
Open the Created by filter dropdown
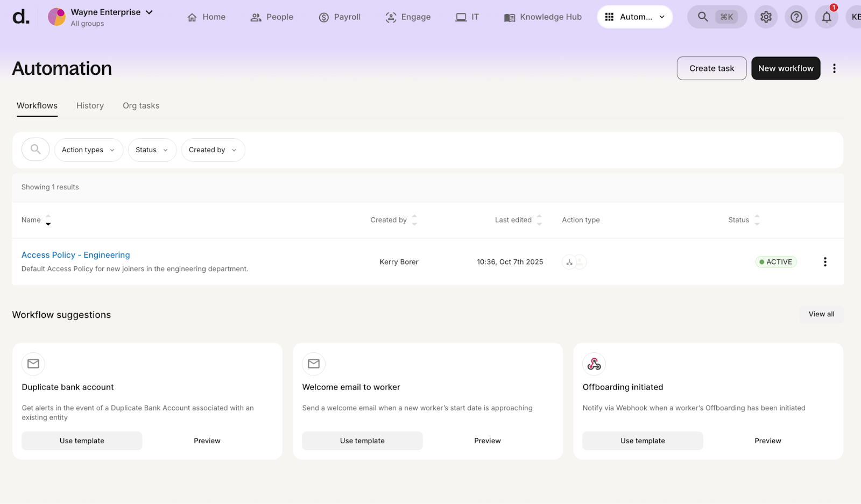[x=213, y=150]
